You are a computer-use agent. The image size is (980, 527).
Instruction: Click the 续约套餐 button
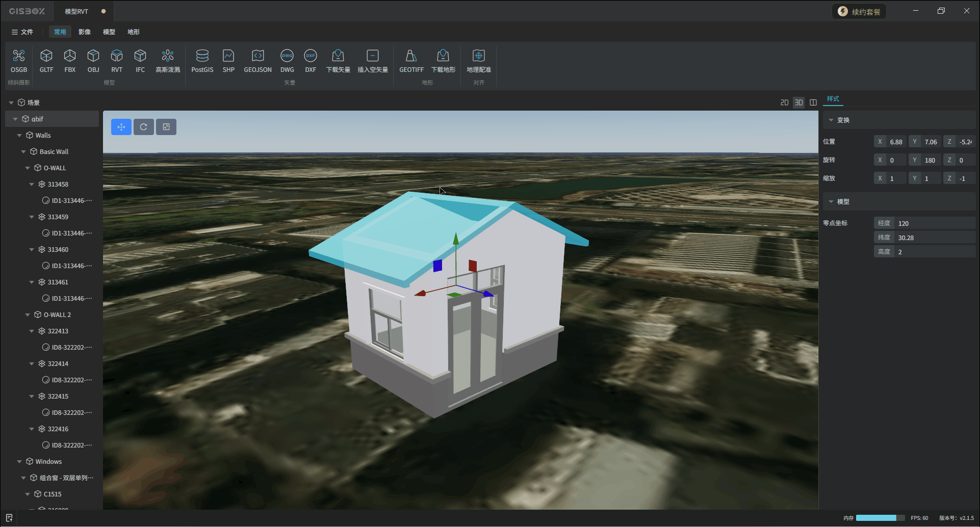coord(859,12)
